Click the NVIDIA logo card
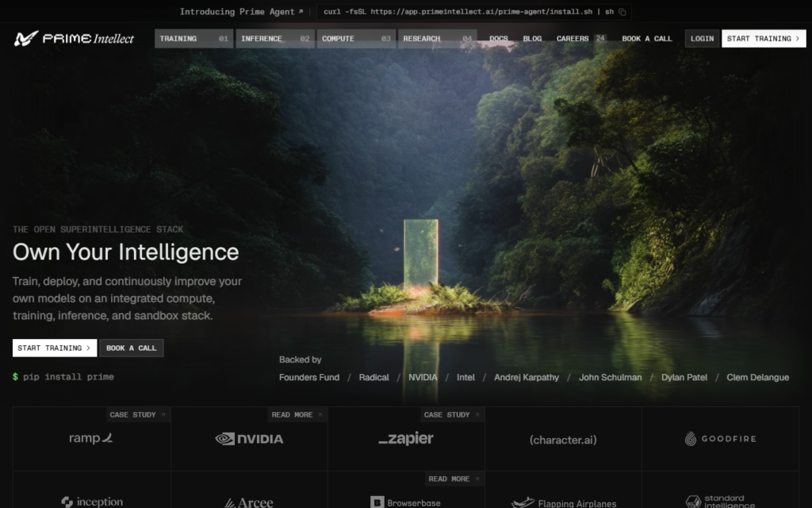The width and height of the screenshot is (812, 508). point(249,438)
